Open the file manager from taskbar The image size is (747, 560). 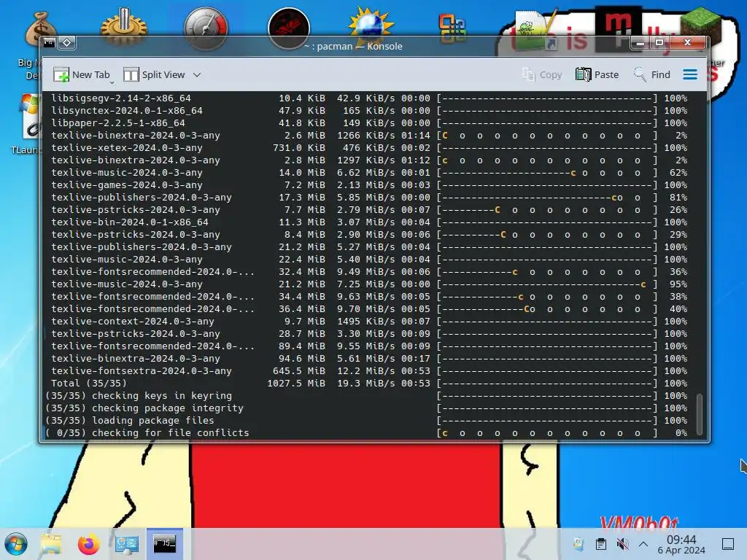[51, 544]
